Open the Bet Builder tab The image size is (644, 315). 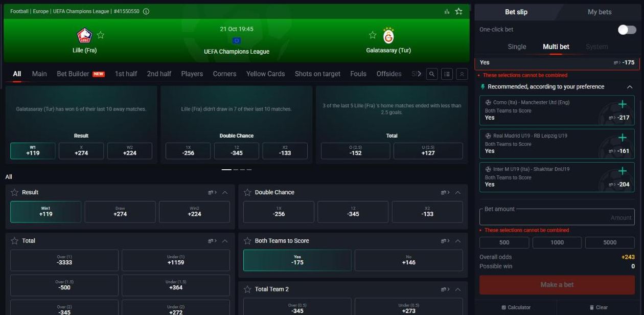81,74
